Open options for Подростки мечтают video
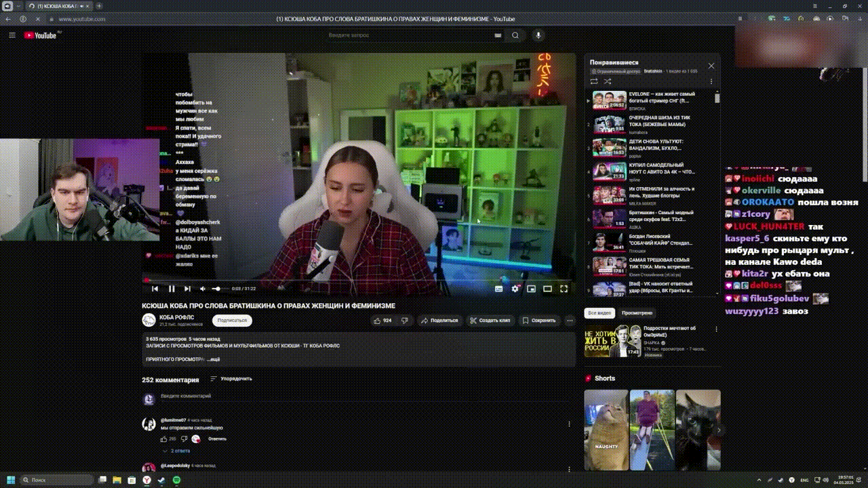The height and width of the screenshot is (488, 868). (x=717, y=329)
